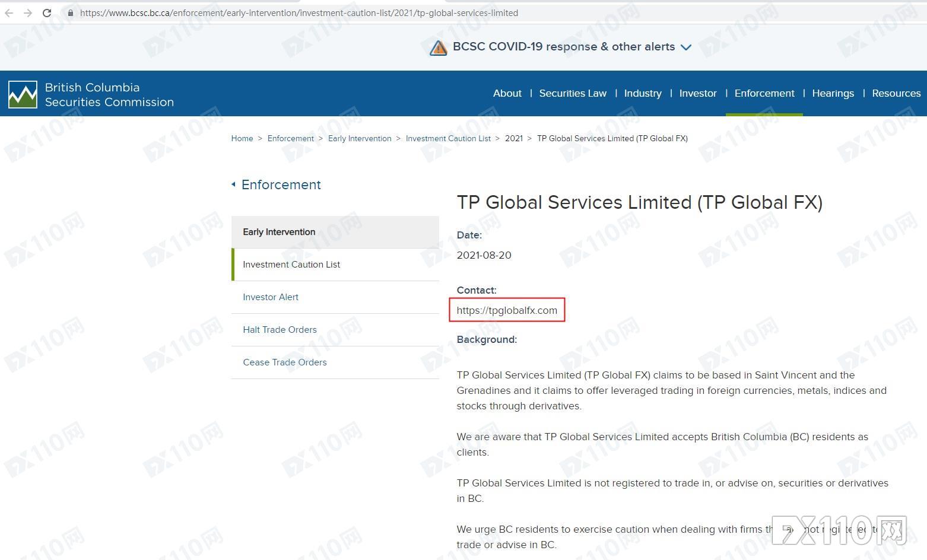Click the British Columbia Securities Commission name
The width and height of the screenshot is (927, 560).
[109, 95]
